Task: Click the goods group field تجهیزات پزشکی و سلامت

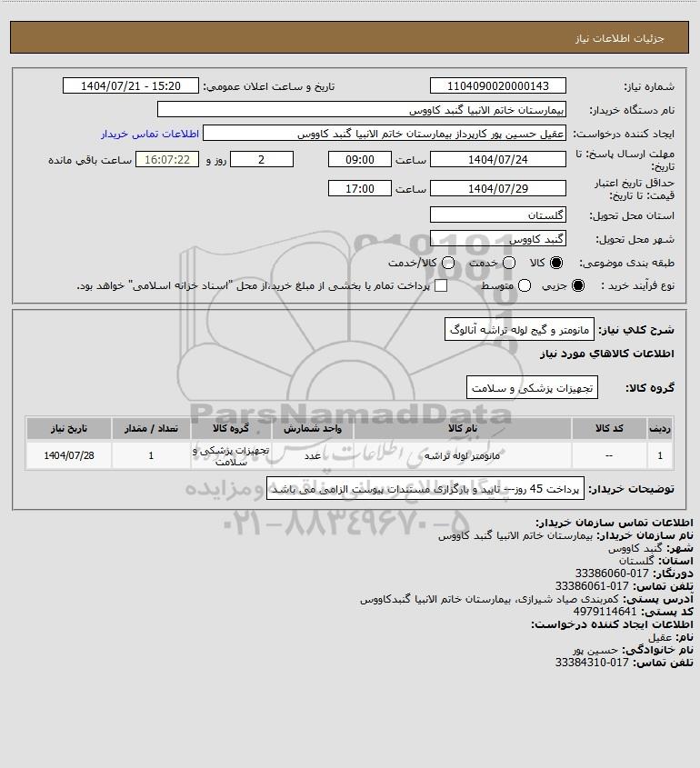Action: coord(532,388)
